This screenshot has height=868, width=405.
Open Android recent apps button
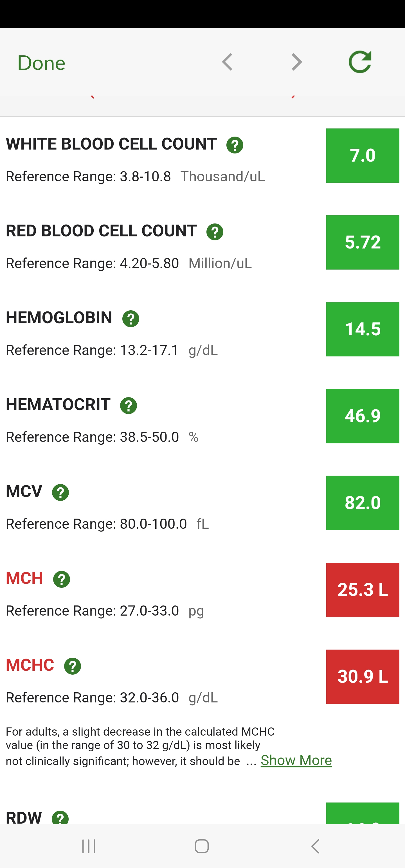(x=89, y=846)
